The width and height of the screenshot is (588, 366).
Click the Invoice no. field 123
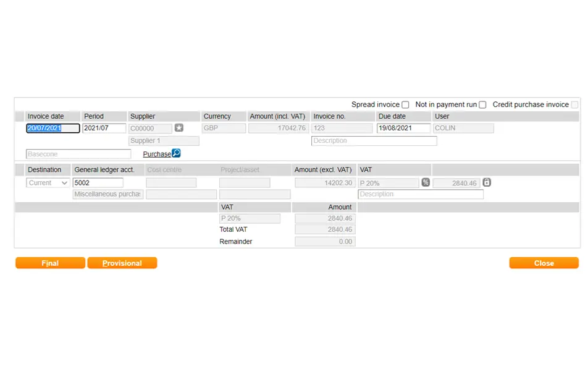[x=342, y=128]
